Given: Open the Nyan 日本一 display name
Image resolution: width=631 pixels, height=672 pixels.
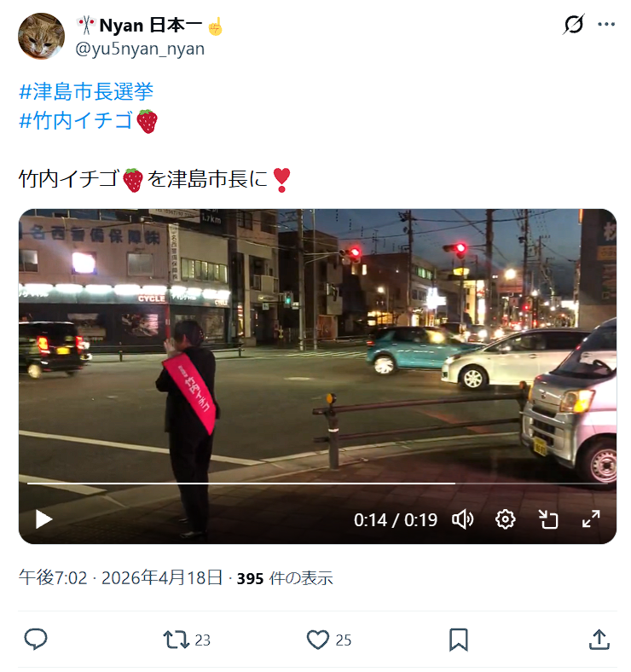Looking at the screenshot, I should tap(150, 26).
